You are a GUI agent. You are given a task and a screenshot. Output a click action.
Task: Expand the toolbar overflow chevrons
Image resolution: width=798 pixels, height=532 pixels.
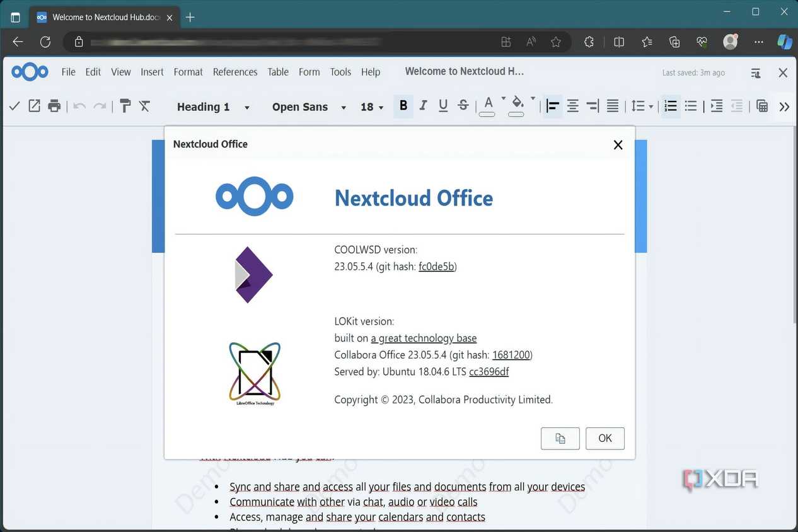784,107
